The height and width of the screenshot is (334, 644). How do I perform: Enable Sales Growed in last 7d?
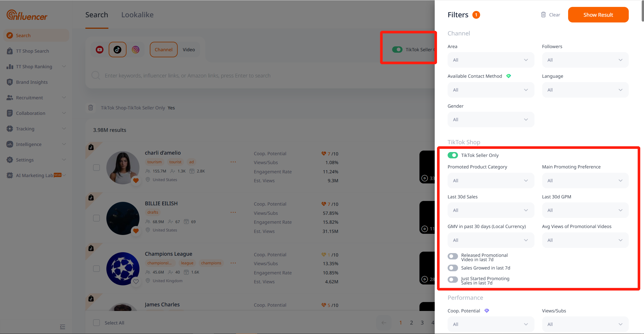click(x=453, y=268)
